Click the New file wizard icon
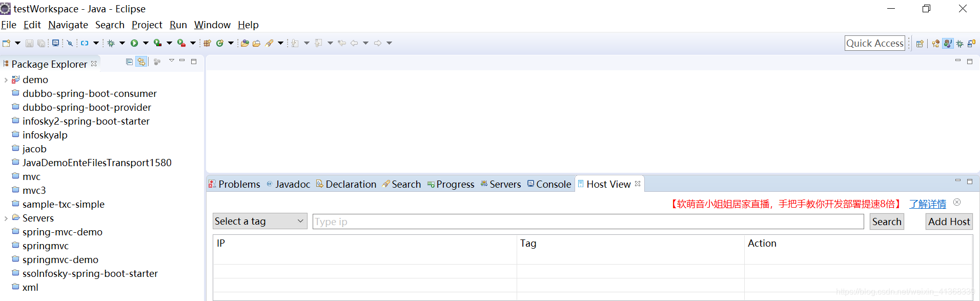 (6, 43)
